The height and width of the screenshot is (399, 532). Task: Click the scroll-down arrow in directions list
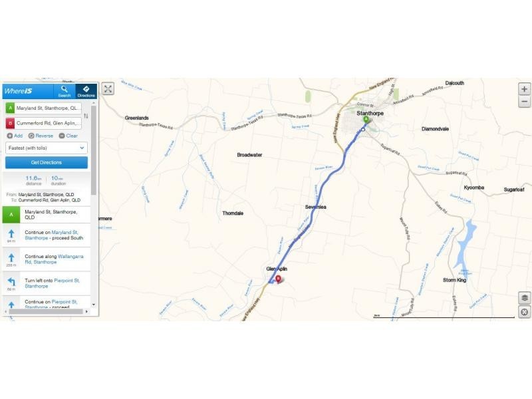94,305
